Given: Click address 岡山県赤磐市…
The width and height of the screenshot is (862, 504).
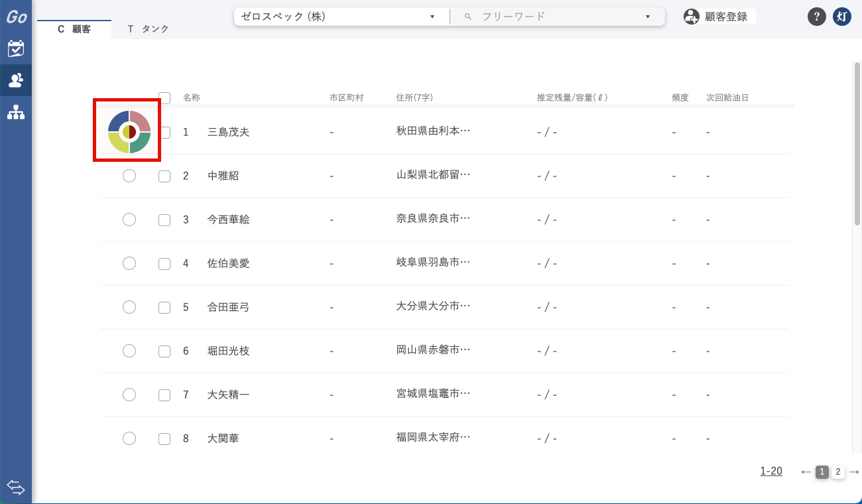Looking at the screenshot, I should 434,349.
